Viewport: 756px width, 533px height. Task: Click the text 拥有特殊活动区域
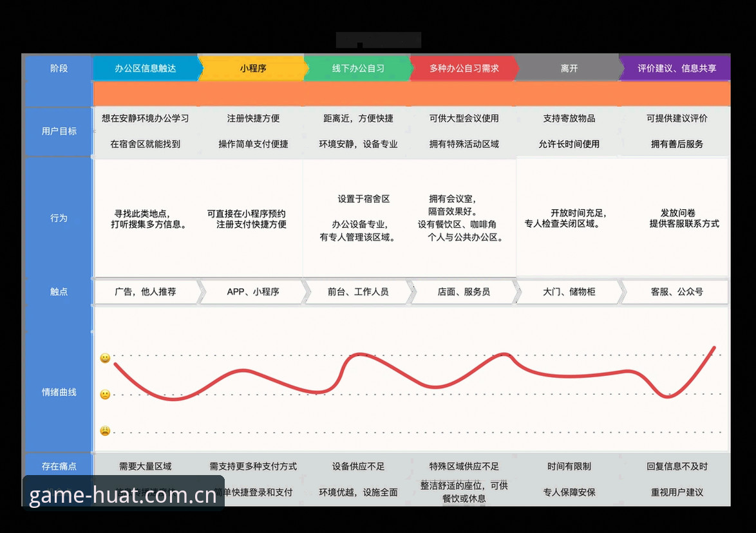(x=464, y=144)
